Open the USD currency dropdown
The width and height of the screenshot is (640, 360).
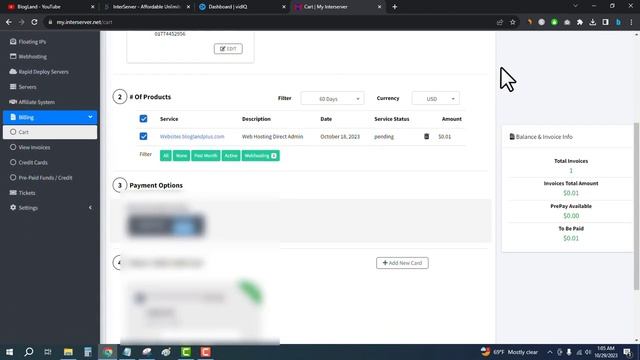[436, 99]
